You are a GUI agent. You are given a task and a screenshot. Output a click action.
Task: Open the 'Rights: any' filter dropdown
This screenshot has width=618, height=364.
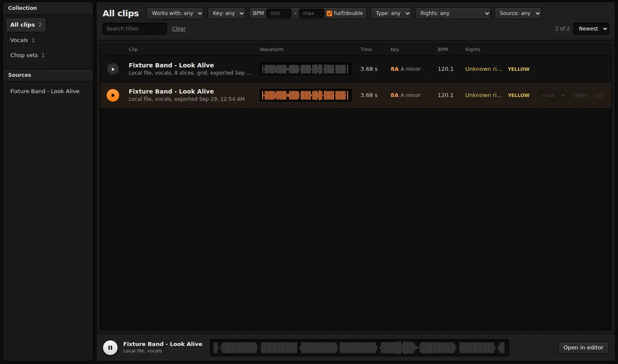click(x=453, y=13)
